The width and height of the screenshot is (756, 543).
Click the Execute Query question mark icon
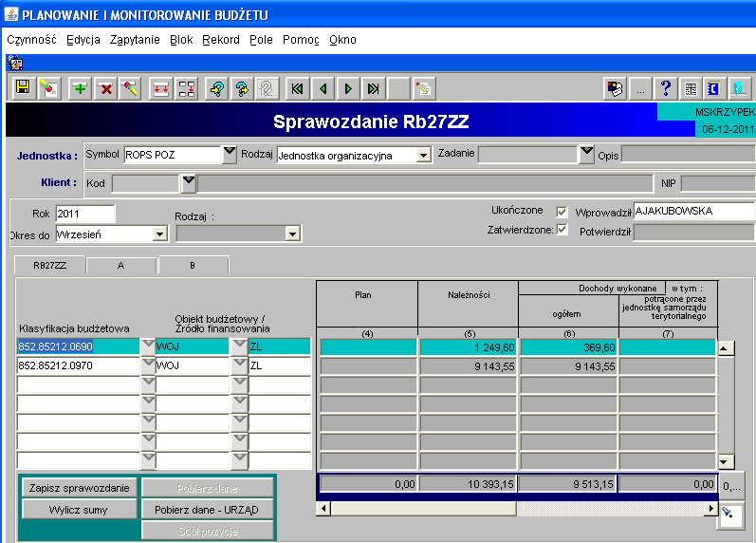click(x=242, y=88)
